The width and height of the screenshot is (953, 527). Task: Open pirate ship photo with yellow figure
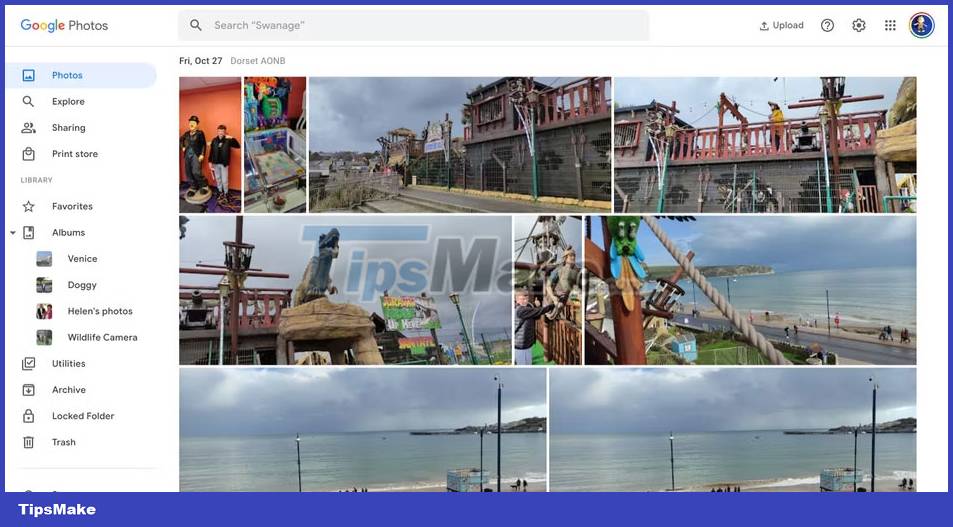(x=765, y=145)
